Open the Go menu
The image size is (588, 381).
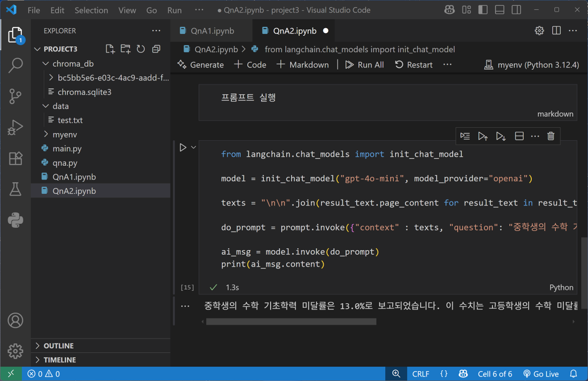click(152, 10)
